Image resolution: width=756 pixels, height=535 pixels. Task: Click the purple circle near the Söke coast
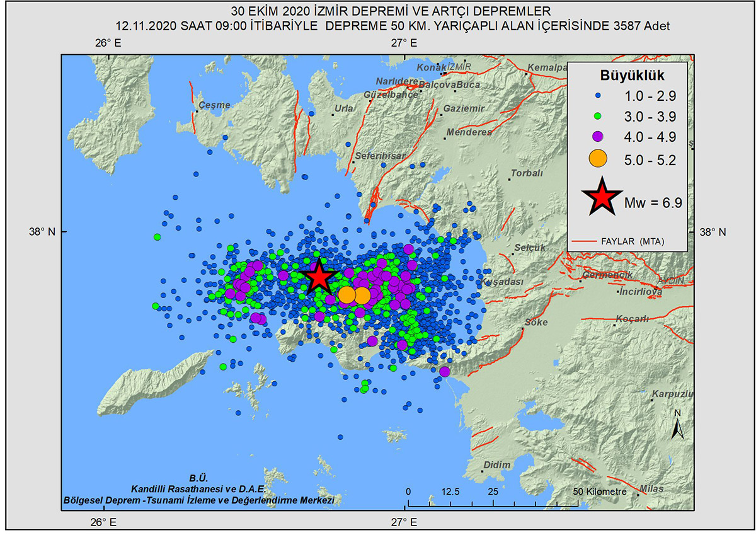tap(445, 371)
